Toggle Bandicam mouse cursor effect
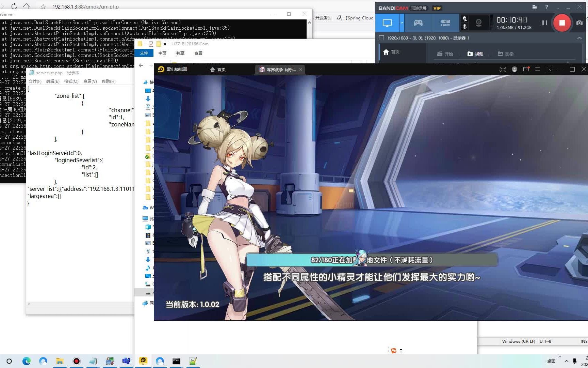The height and width of the screenshot is (368, 588). pyautogui.click(x=464, y=19)
